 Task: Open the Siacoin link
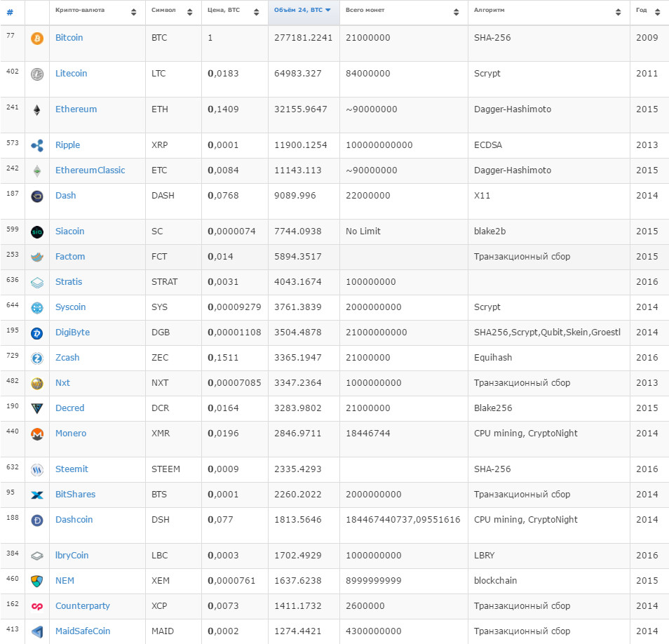(70, 232)
